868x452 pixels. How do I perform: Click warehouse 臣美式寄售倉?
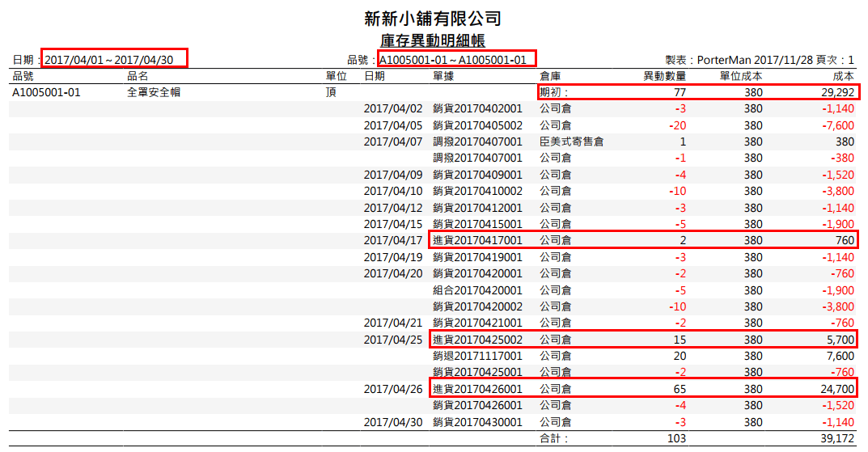pos(571,142)
